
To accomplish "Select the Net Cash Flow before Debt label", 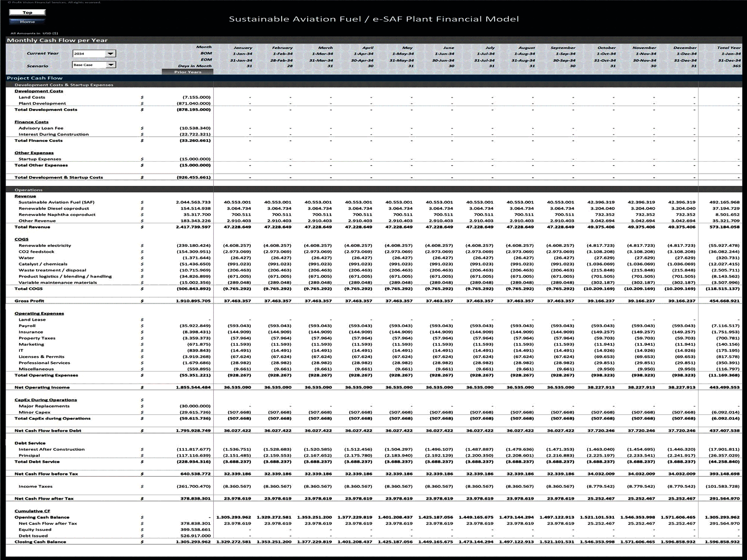I will pos(48,431).
